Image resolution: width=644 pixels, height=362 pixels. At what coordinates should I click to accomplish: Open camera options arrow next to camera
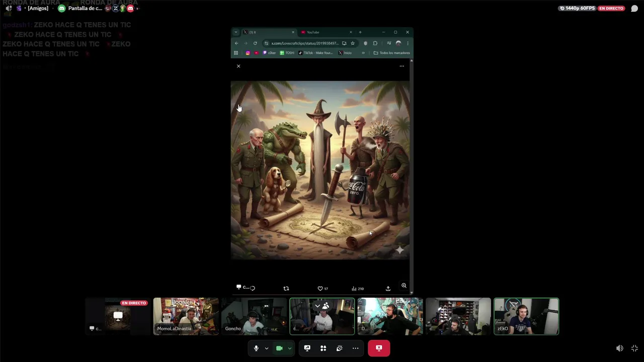pos(289,348)
